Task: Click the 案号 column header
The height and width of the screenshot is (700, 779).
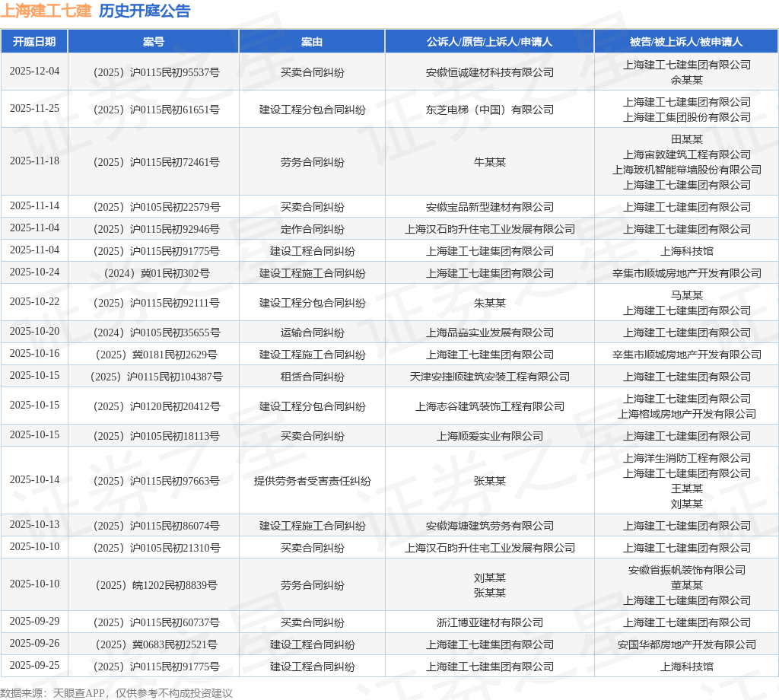Action: 154,42
